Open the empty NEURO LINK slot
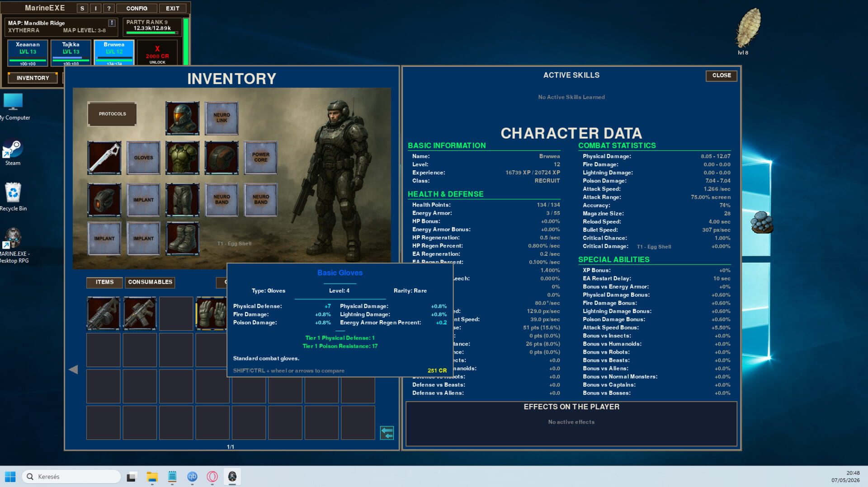 click(222, 118)
